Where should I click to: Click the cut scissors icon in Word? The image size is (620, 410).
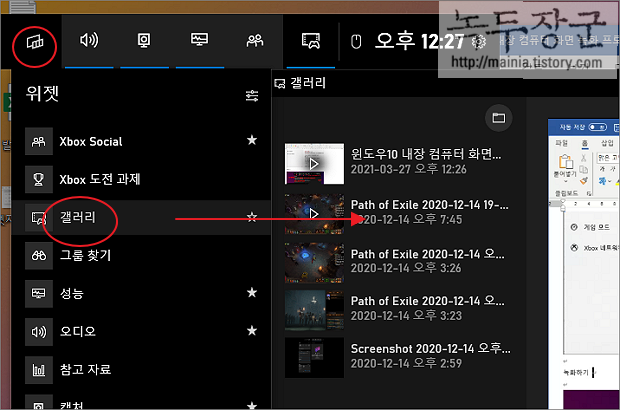pyautogui.click(x=584, y=158)
